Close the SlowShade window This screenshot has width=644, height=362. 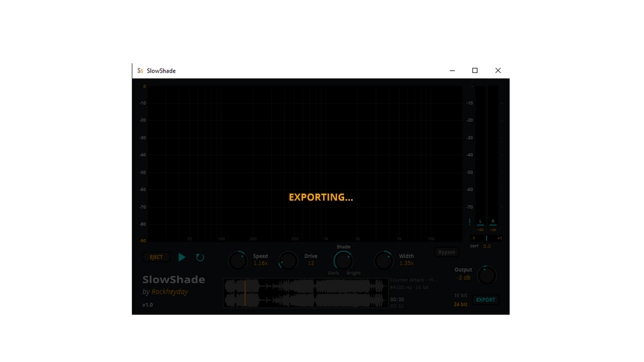click(x=498, y=70)
